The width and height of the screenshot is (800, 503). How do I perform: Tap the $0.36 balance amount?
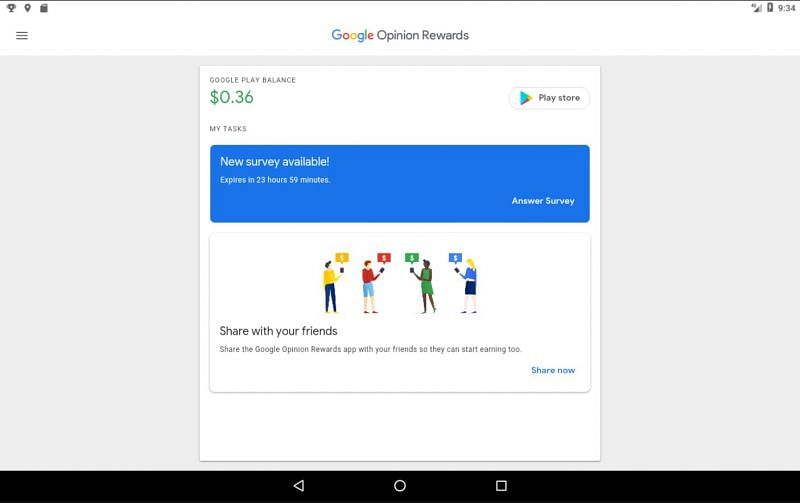click(232, 97)
